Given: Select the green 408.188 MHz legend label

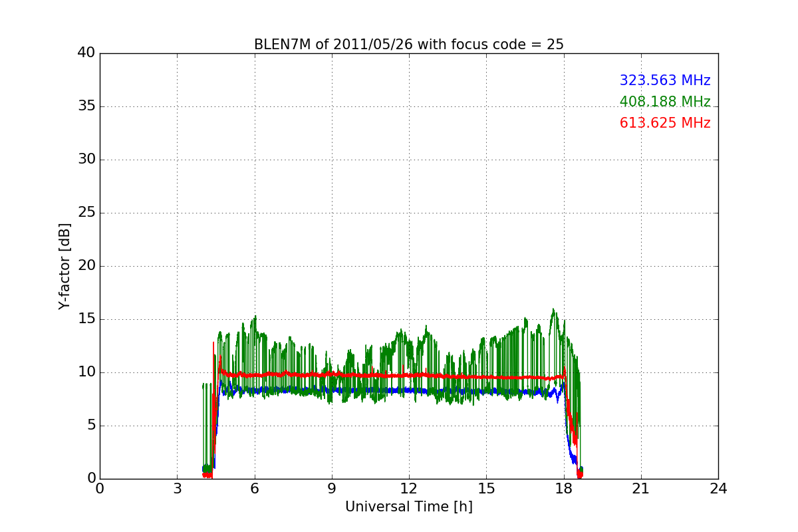Looking at the screenshot, I should coord(665,102).
